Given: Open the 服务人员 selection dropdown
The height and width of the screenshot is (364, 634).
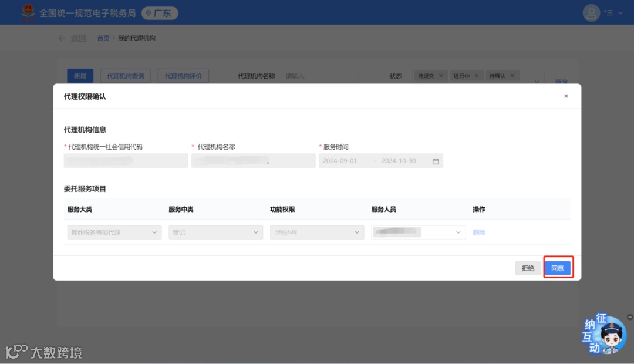Looking at the screenshot, I should (x=418, y=232).
